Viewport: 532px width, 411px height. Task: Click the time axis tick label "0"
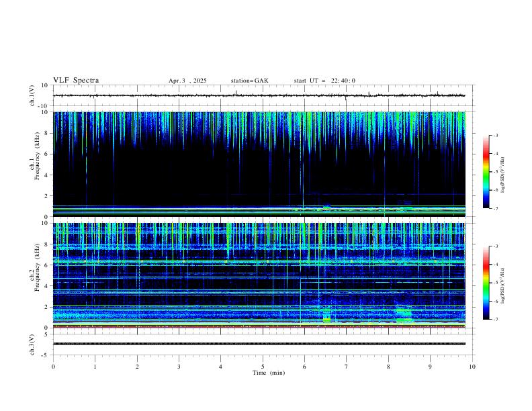(x=53, y=367)
